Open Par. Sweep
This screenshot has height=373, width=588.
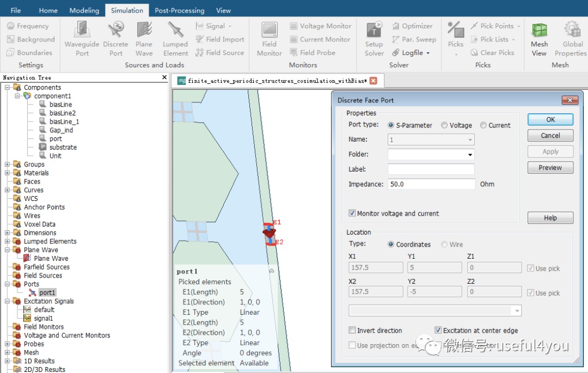point(414,39)
